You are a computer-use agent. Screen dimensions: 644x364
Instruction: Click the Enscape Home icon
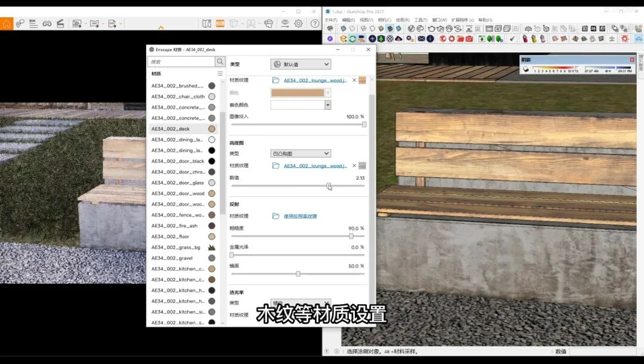pyautogui.click(x=7, y=23)
